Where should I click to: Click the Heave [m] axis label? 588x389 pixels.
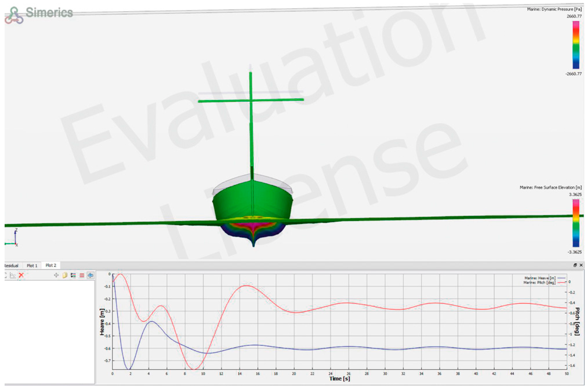(102, 322)
